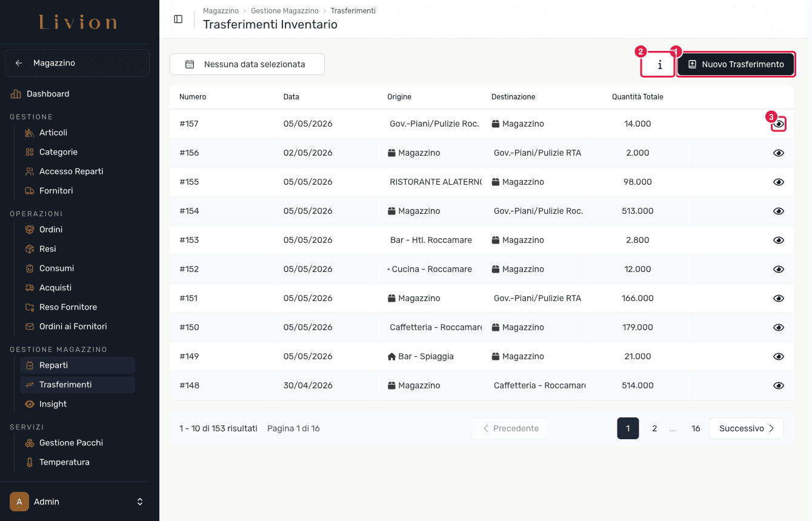Click the Consumi clipboard icon
Viewport: 812px width, 521px height.
[x=30, y=268]
